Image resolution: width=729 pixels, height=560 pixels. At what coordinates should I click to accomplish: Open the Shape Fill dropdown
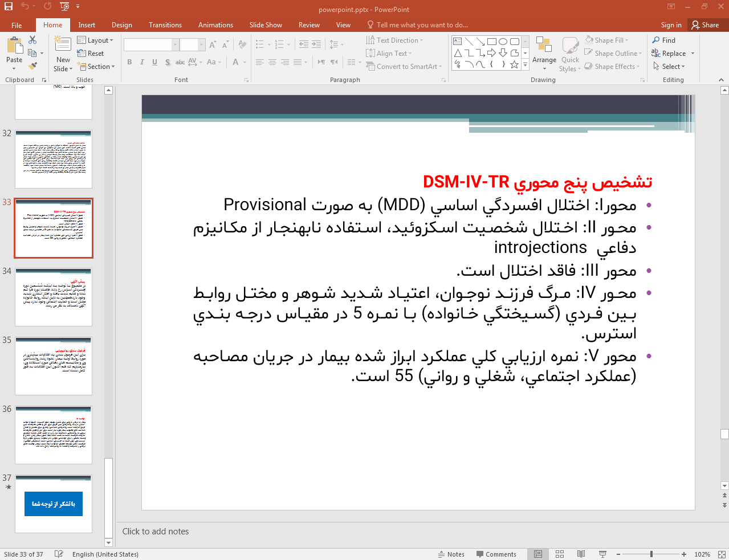[x=608, y=39]
